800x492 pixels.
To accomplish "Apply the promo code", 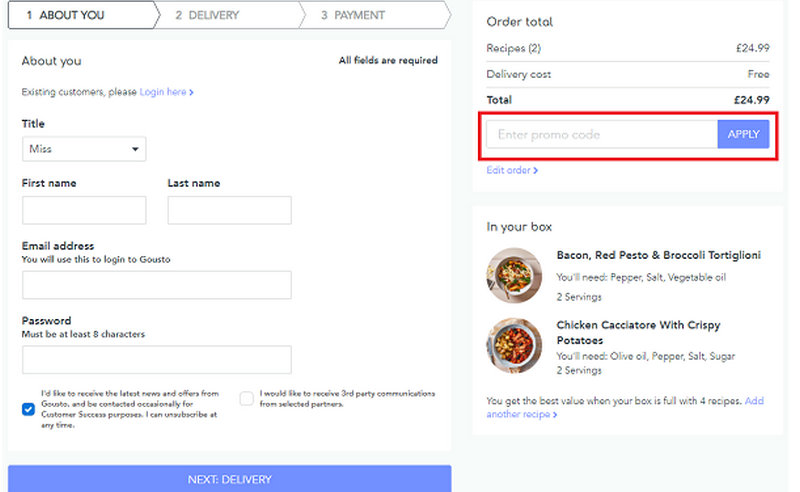I will coord(743,135).
